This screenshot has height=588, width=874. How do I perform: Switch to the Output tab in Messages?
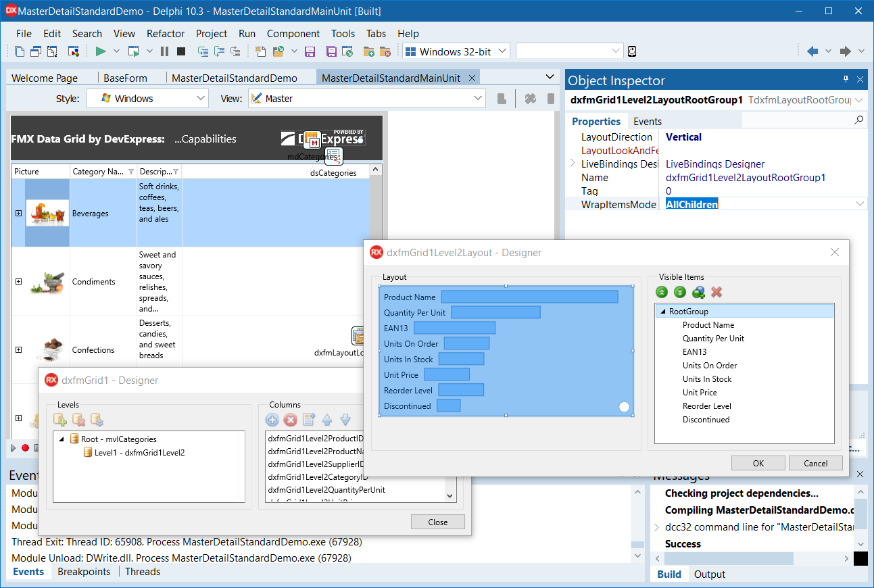(x=710, y=574)
